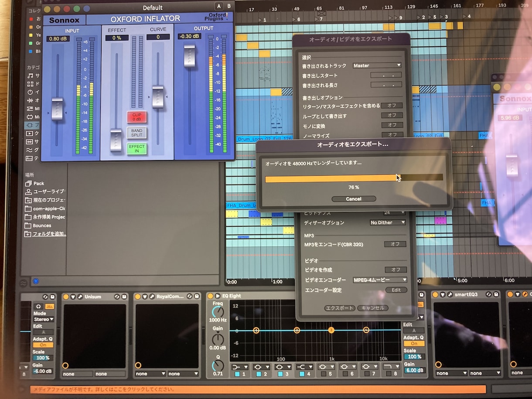Screen dimensions: 532x399
Task: Cancel the audio export render
Action: (x=354, y=199)
